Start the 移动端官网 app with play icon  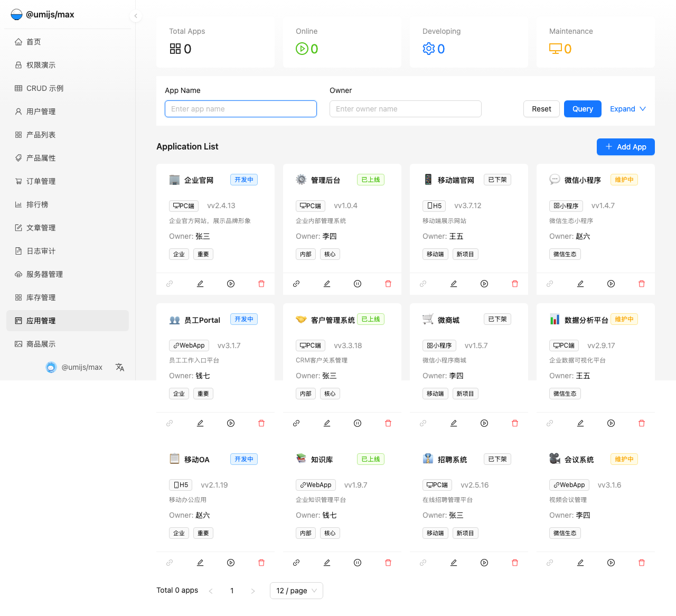(x=484, y=284)
